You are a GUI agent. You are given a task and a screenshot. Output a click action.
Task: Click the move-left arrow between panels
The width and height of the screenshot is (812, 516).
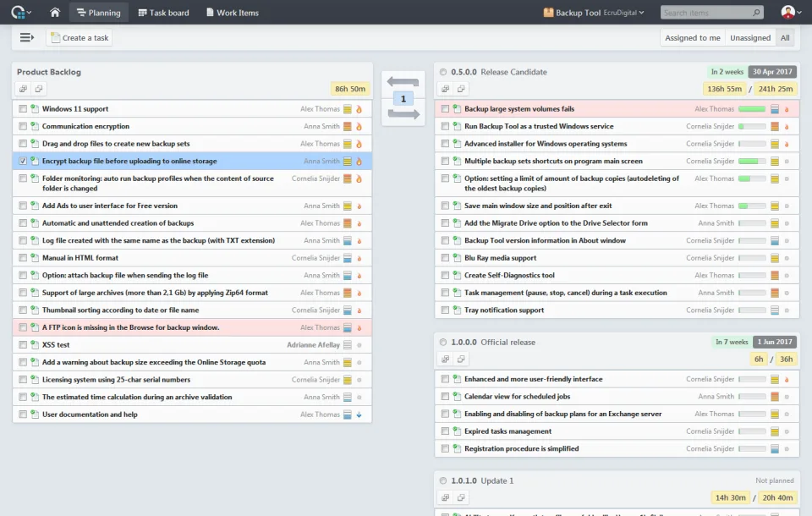click(403, 82)
